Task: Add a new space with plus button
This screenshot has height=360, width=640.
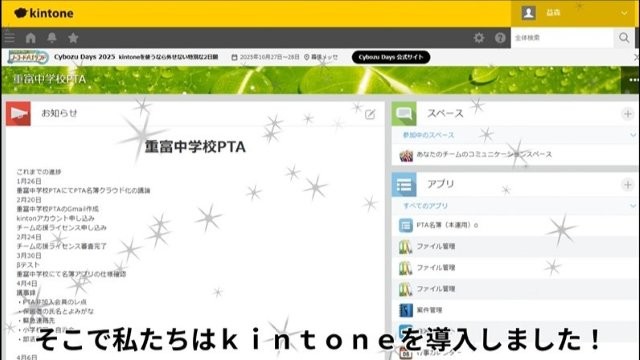Action: (x=628, y=114)
